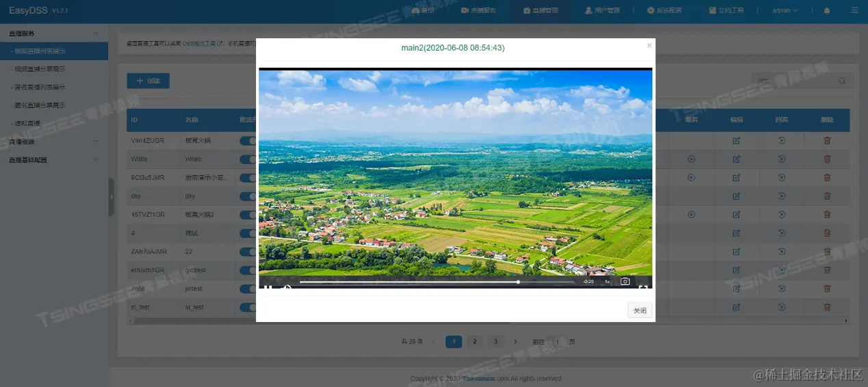This screenshot has width=868, height=387.
Task: Open playback (回看) for row White
Action: (x=782, y=159)
